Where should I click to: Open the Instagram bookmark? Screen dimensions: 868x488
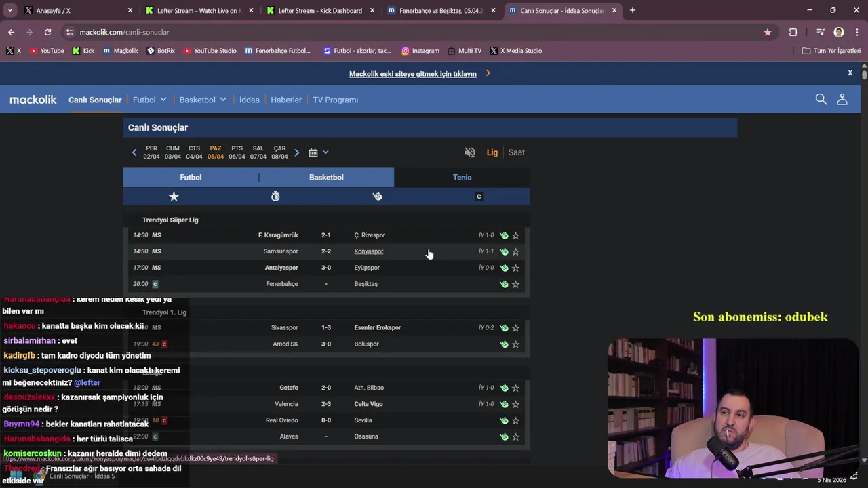[x=420, y=51]
